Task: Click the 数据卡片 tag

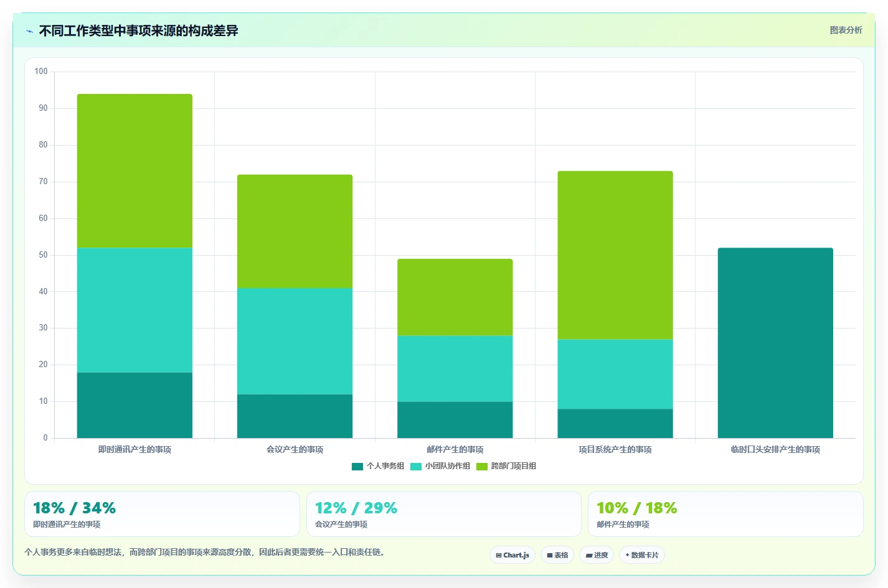Action: tap(642, 555)
